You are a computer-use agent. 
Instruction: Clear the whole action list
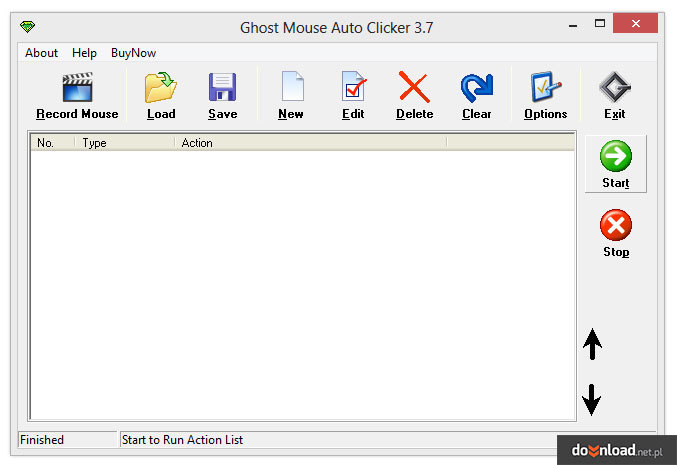point(476,96)
